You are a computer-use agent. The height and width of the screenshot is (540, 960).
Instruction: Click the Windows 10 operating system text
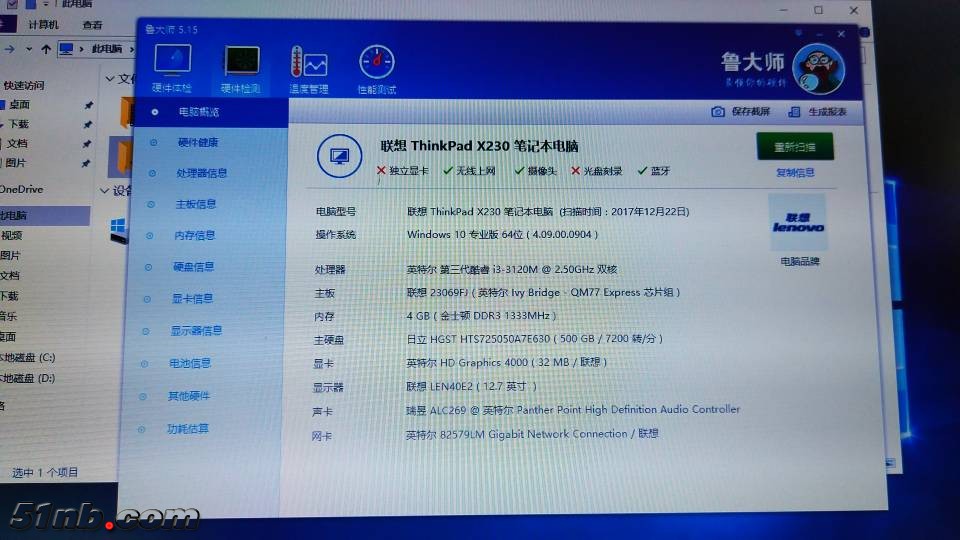[x=503, y=234]
